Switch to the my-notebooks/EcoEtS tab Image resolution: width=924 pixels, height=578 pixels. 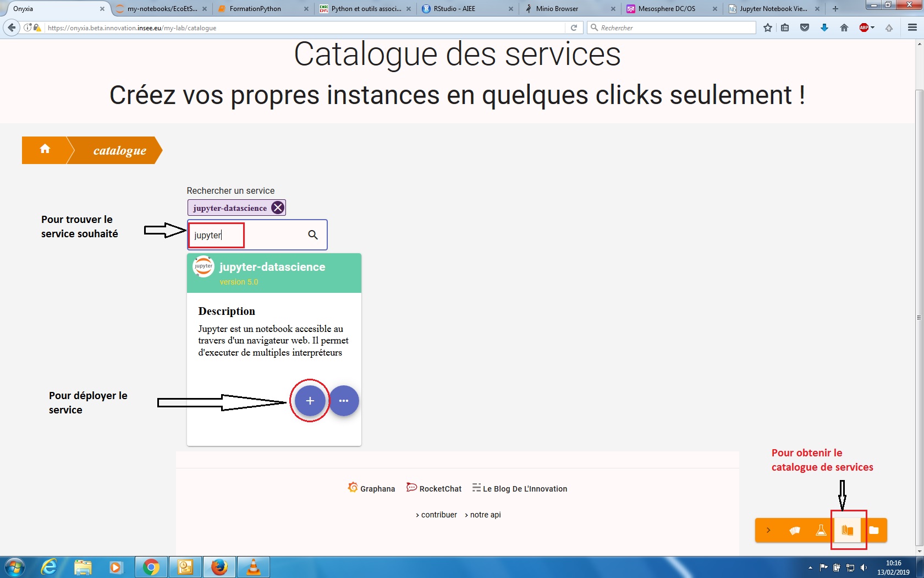pos(162,9)
